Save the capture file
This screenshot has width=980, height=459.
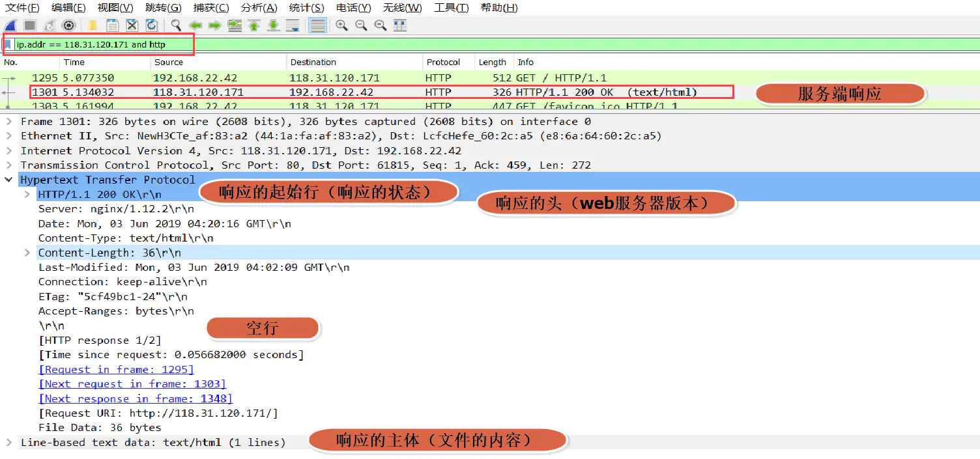click(x=113, y=25)
